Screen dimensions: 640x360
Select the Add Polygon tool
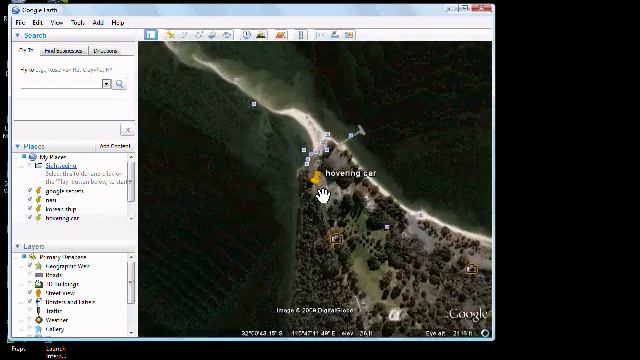pos(184,35)
